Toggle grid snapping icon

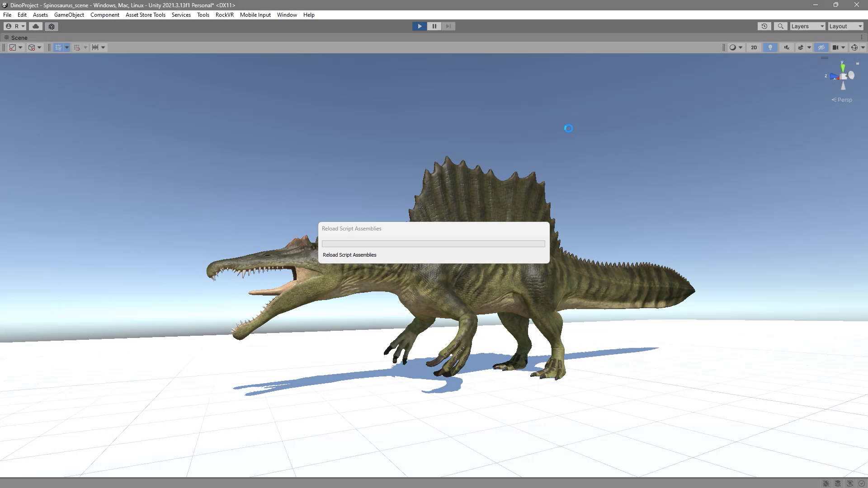[77, 47]
